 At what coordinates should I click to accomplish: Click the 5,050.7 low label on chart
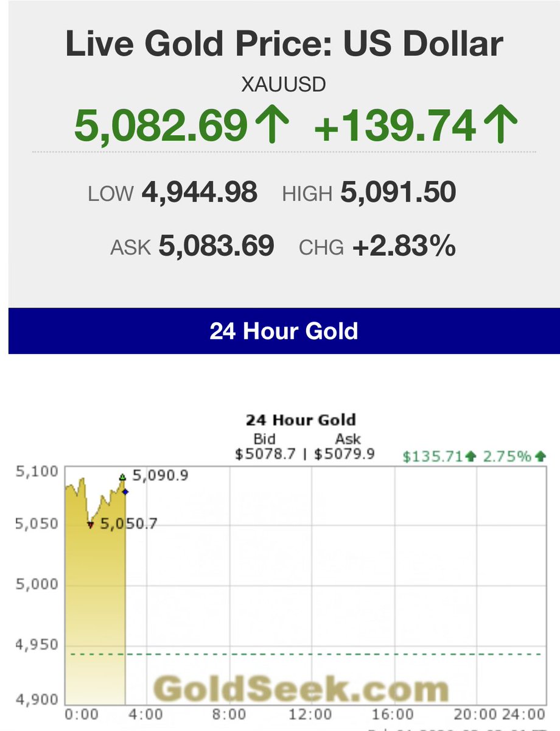[x=128, y=523]
